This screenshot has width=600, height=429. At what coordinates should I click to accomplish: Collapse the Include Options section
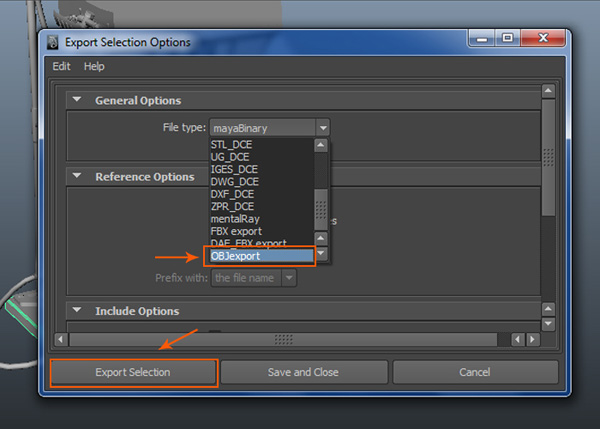[x=77, y=311]
